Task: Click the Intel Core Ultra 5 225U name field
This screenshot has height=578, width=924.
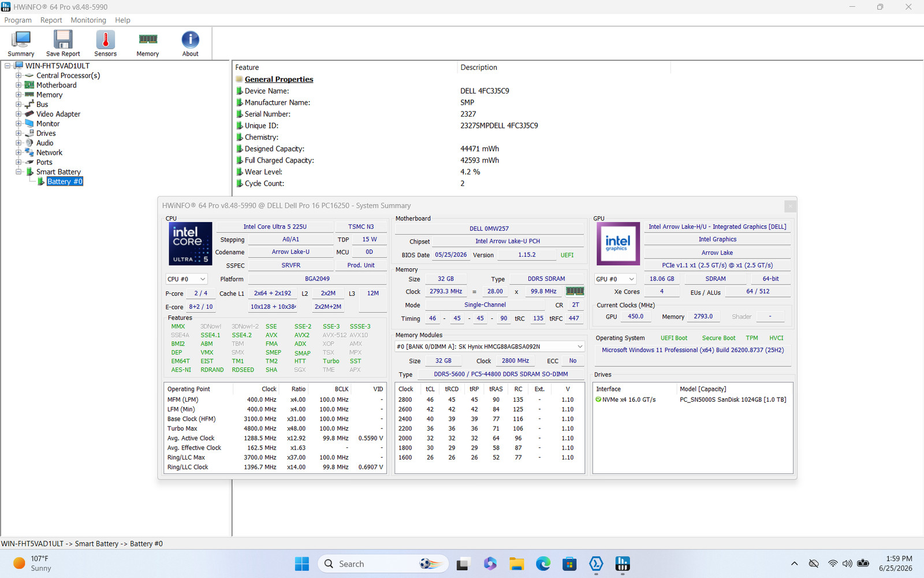Action: pyautogui.click(x=275, y=227)
